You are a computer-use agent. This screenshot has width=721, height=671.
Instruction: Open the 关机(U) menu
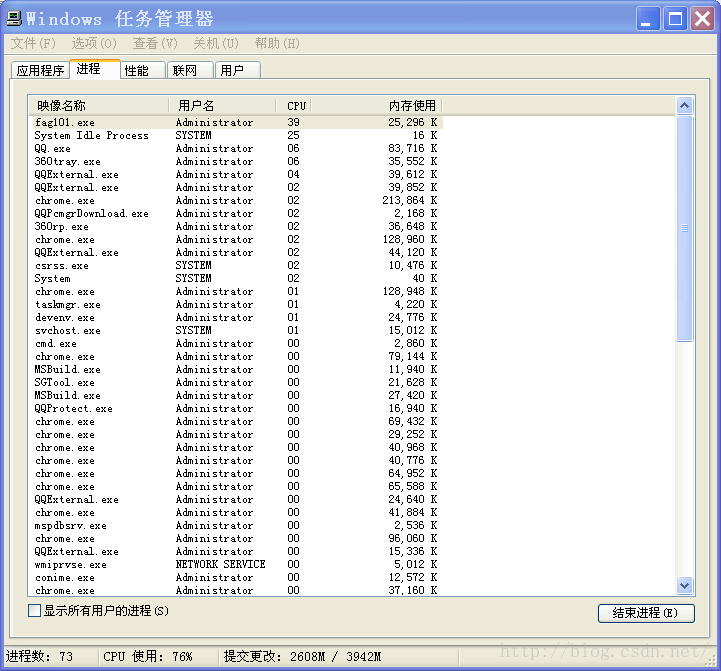coord(216,43)
